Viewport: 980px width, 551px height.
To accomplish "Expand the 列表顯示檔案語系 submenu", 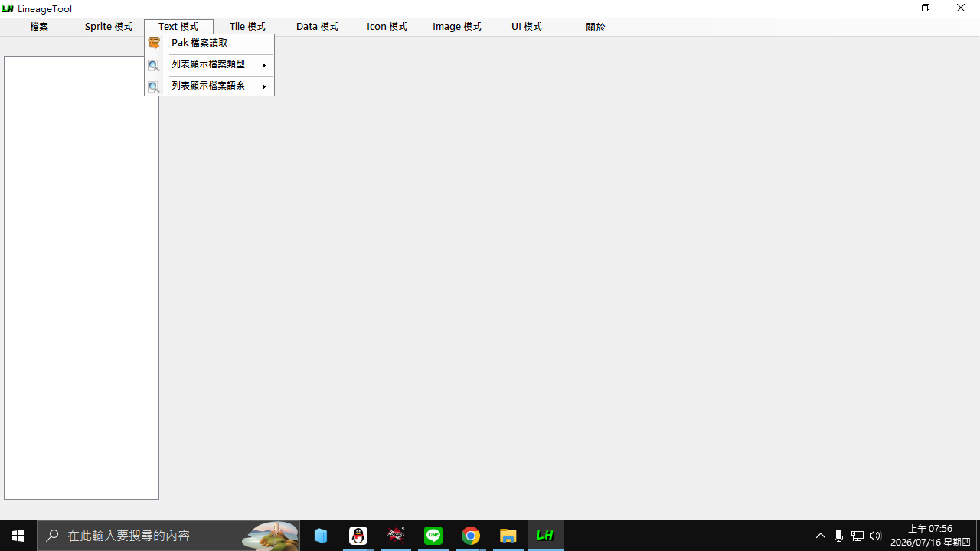I will (x=209, y=86).
